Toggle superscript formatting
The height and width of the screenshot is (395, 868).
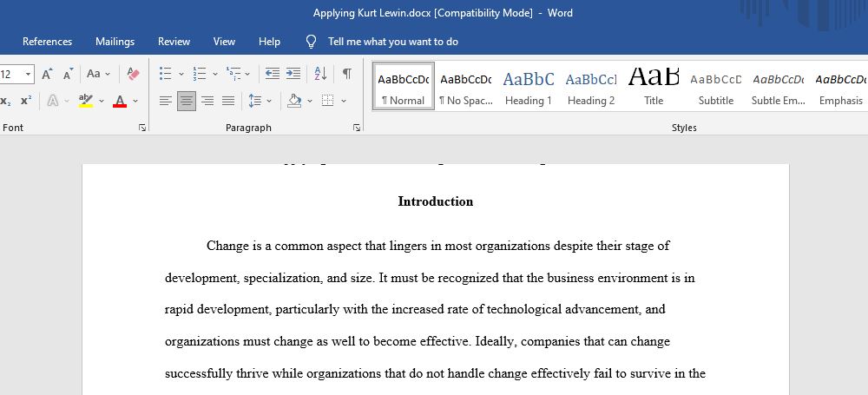point(26,101)
